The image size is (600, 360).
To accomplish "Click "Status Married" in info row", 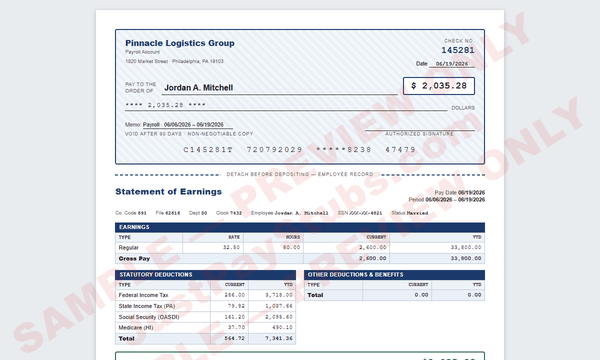I will coord(410,213).
